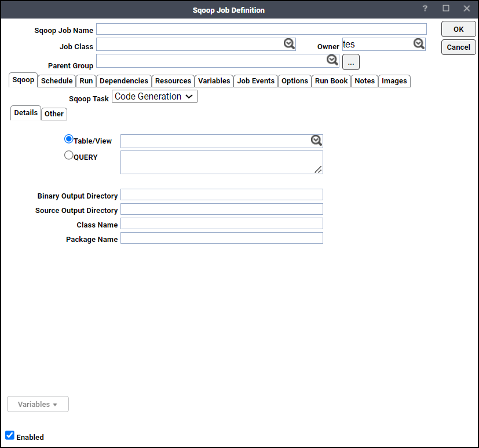Open the Job Events tab

(x=256, y=81)
